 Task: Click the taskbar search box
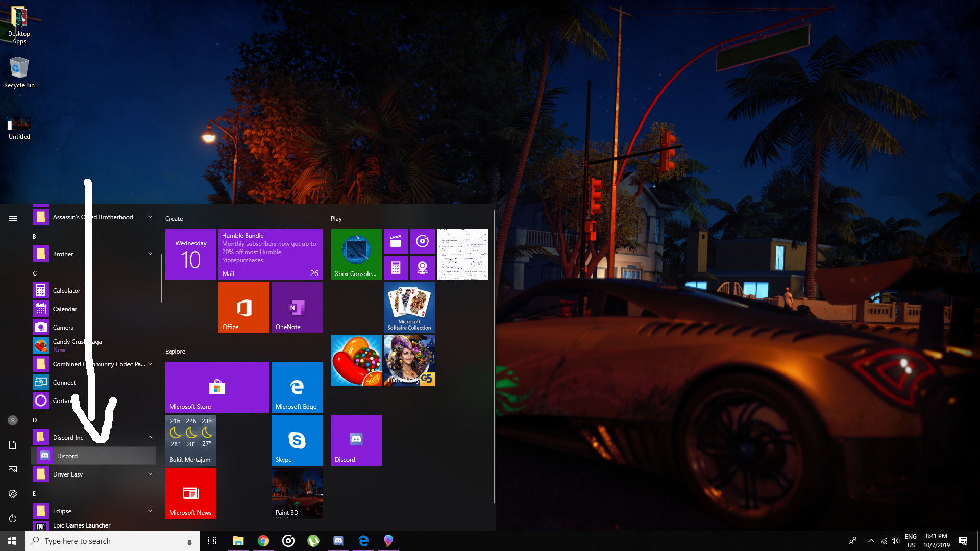[x=112, y=541]
